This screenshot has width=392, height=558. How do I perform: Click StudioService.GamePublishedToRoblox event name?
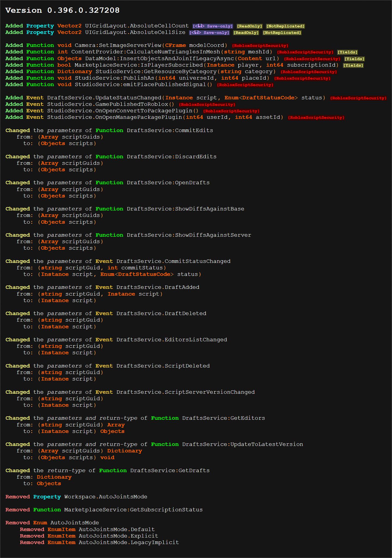click(x=108, y=104)
